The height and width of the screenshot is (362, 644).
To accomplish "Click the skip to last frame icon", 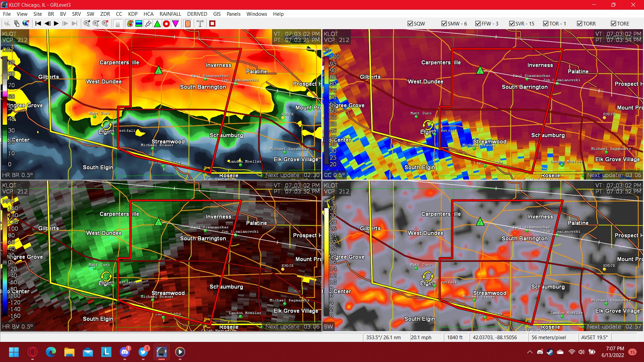I will (74, 23).
